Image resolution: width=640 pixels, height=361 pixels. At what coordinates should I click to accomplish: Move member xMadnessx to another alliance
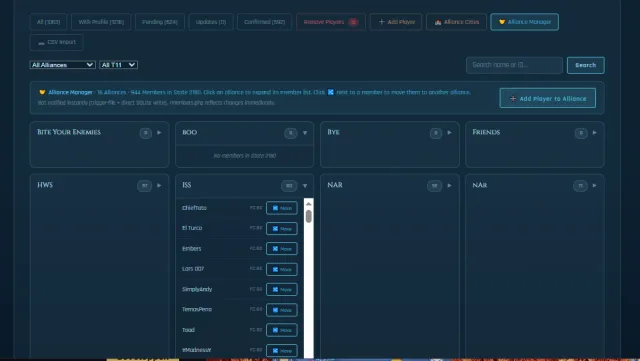point(282,351)
